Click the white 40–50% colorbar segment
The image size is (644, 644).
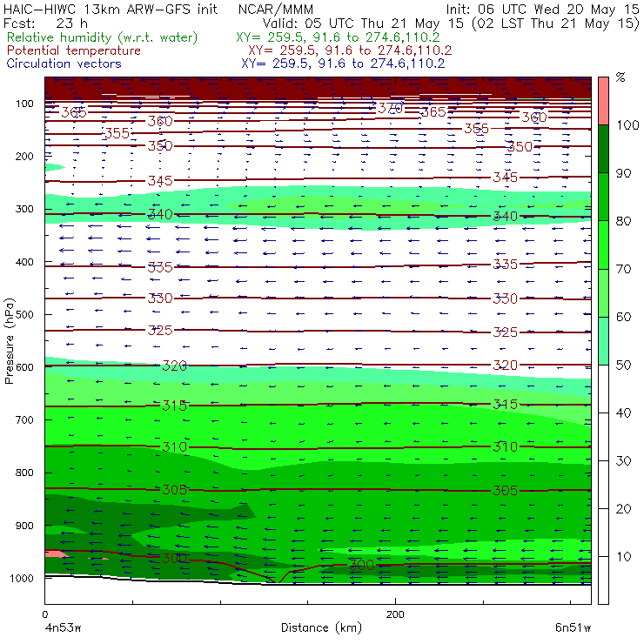click(x=603, y=388)
